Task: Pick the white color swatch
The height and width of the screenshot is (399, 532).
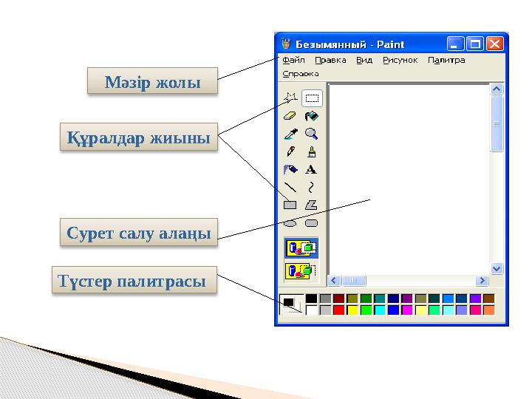Action: click(311, 310)
